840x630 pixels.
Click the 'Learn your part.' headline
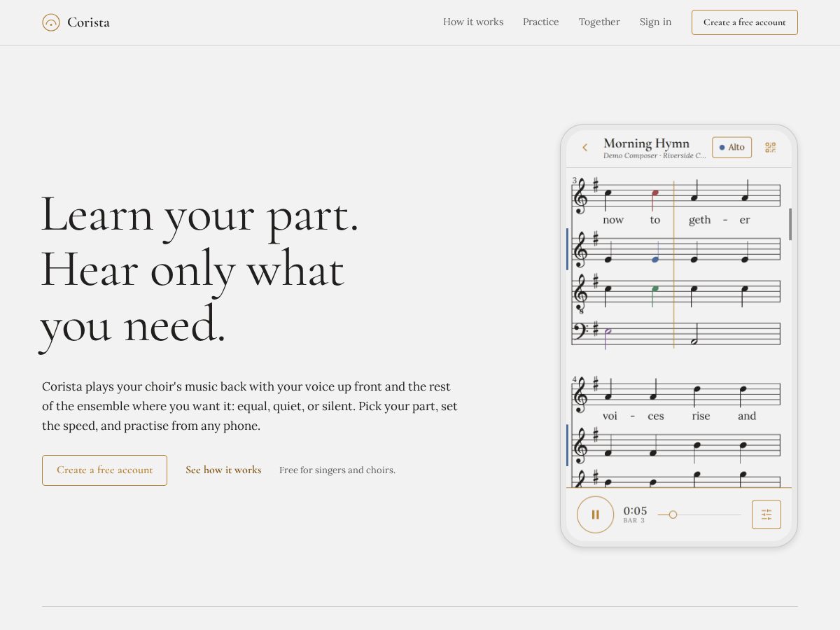coord(200,213)
